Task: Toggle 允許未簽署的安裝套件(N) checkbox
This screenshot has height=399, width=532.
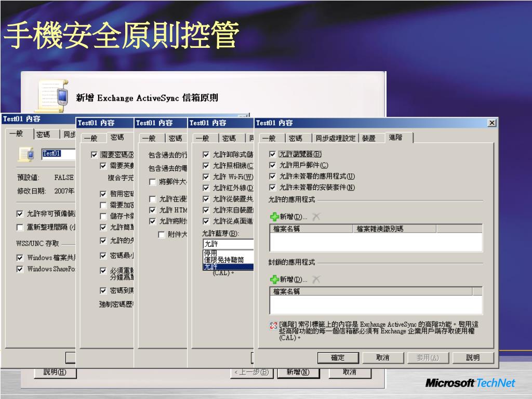Action: 272,187
